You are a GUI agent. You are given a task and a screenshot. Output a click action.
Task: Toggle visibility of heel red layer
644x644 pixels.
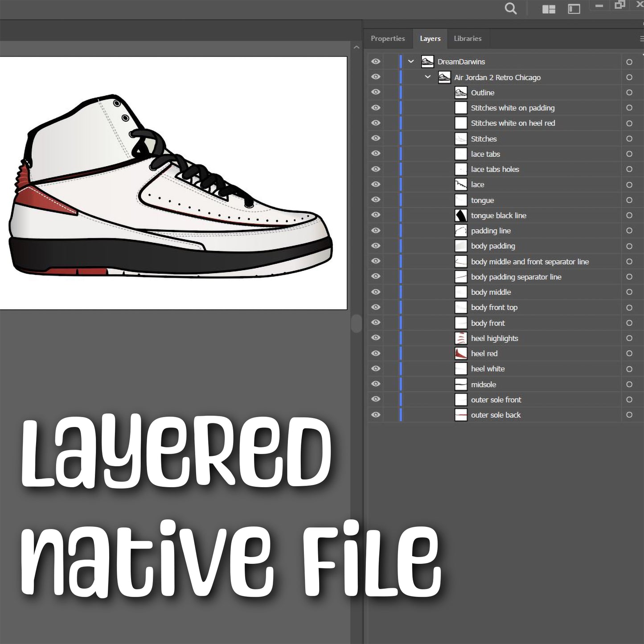(x=376, y=353)
